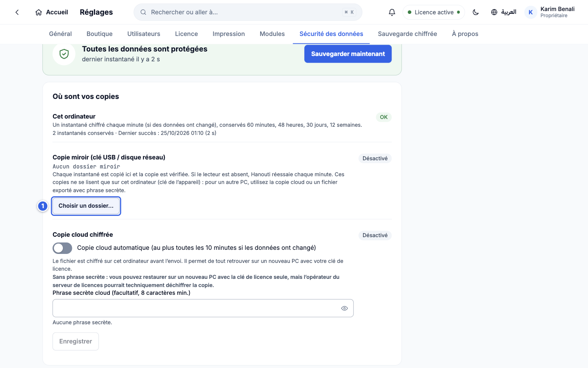The width and height of the screenshot is (588, 368).
Task: Open the Licence tab
Action: tap(187, 34)
